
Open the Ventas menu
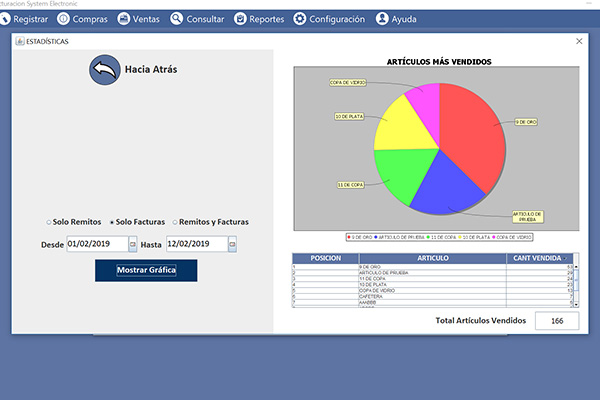click(x=145, y=18)
